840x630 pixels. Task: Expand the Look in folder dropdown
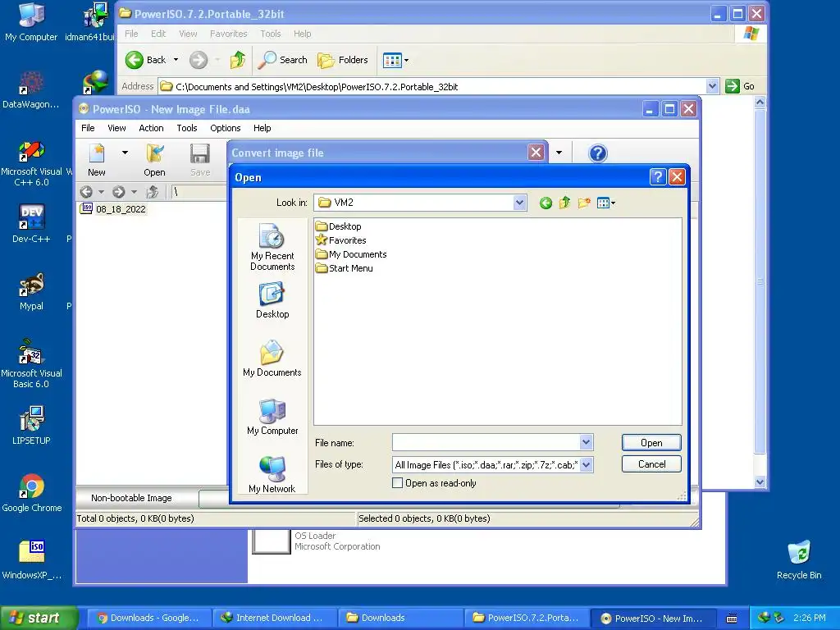click(x=519, y=203)
